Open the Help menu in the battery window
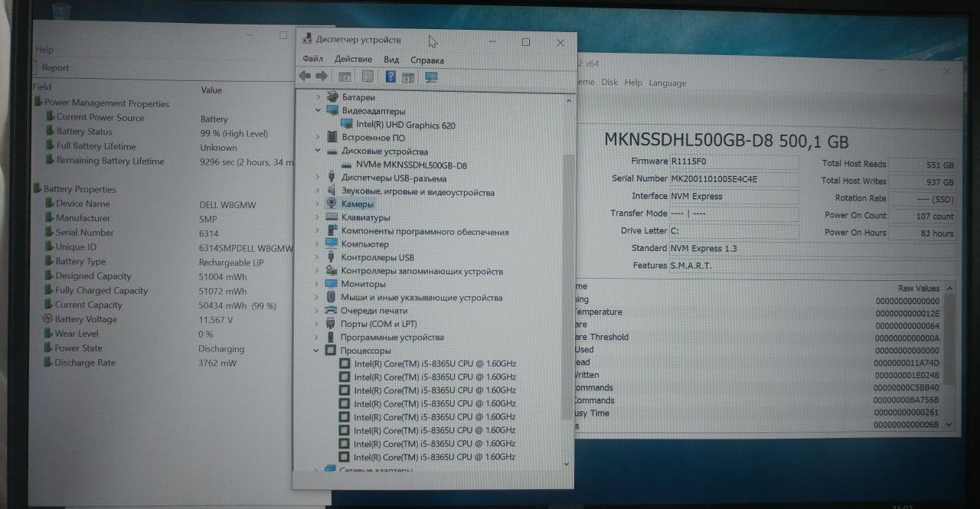The image size is (980, 509). [44, 50]
